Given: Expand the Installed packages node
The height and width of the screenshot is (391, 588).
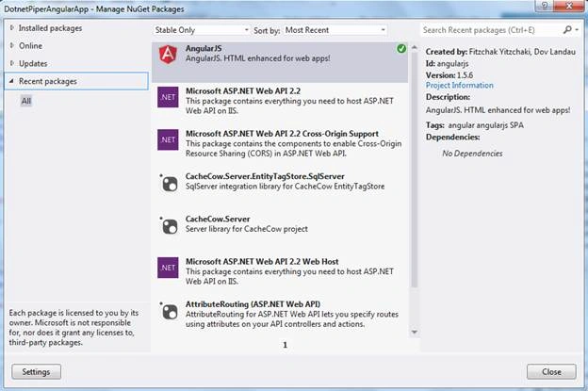Looking at the screenshot, I should (11, 27).
